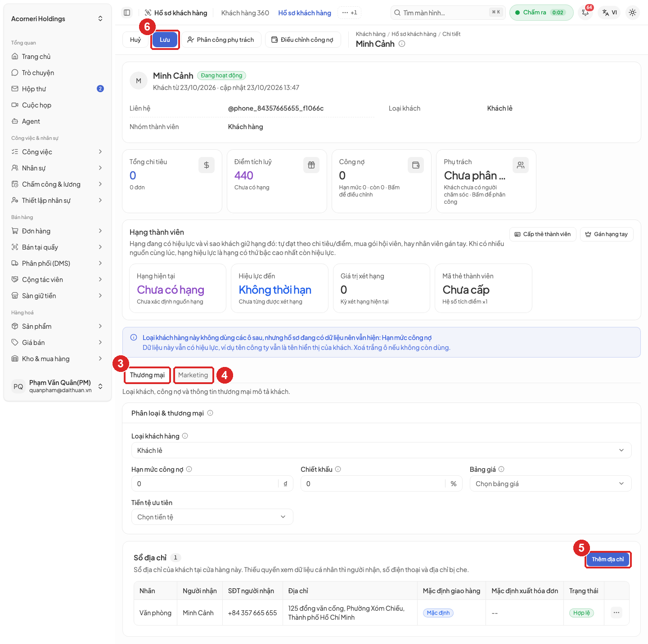Click info icon beside Phân loại & thương mại
The image size is (648, 644).
(x=210, y=413)
